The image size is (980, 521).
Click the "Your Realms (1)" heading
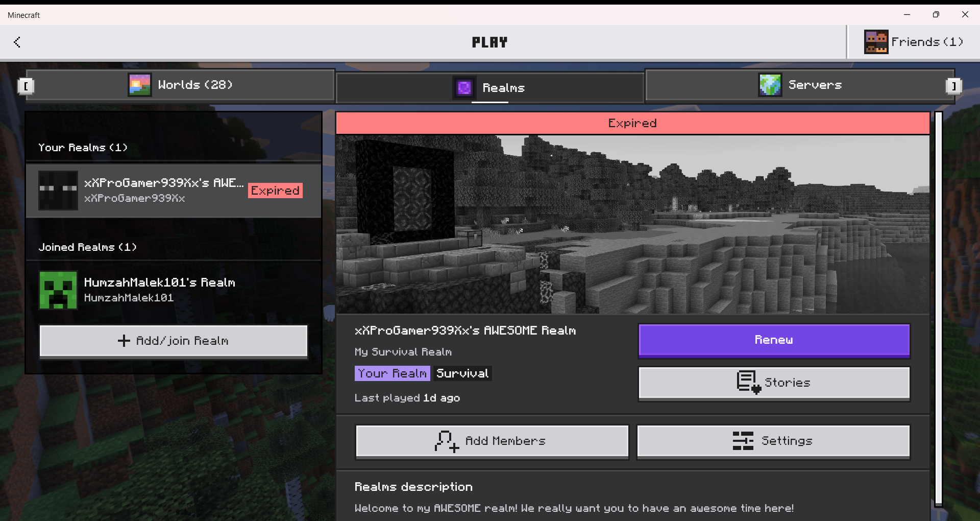83,148
